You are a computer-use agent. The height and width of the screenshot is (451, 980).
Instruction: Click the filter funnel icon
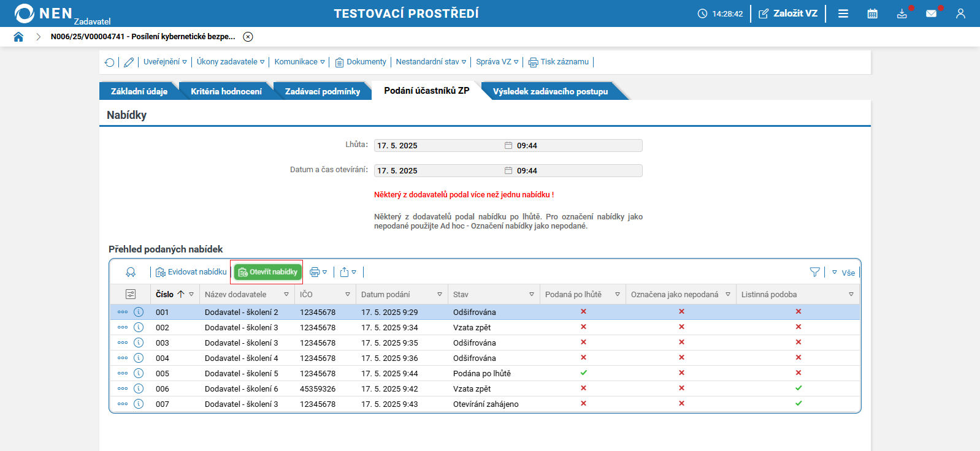815,272
